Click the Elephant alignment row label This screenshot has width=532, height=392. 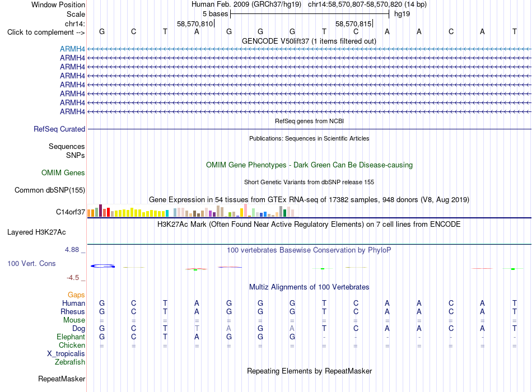click(x=71, y=337)
